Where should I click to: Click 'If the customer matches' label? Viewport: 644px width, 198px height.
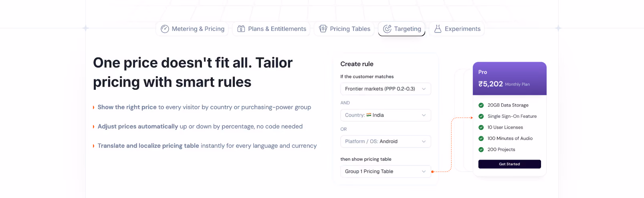coord(367,77)
